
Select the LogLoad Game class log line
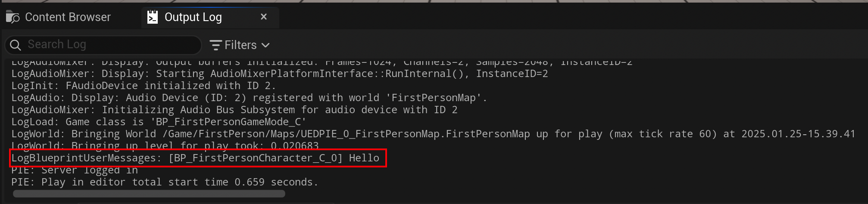tap(159, 122)
